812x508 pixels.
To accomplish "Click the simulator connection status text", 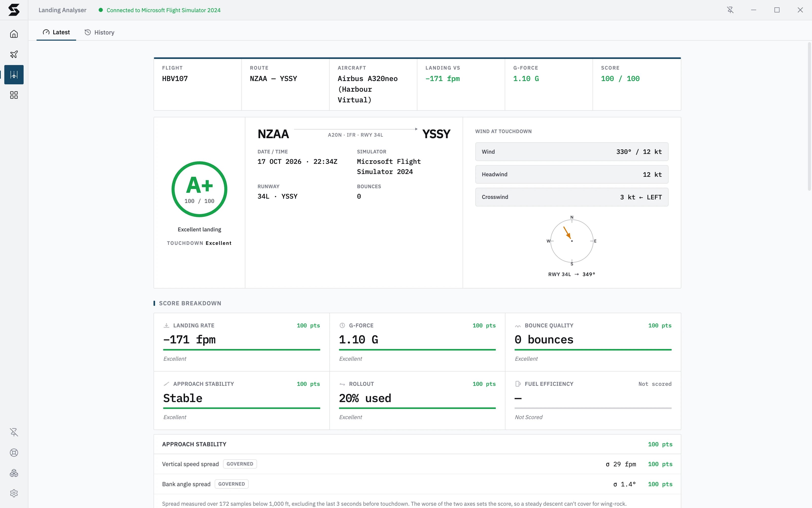I will [163, 10].
